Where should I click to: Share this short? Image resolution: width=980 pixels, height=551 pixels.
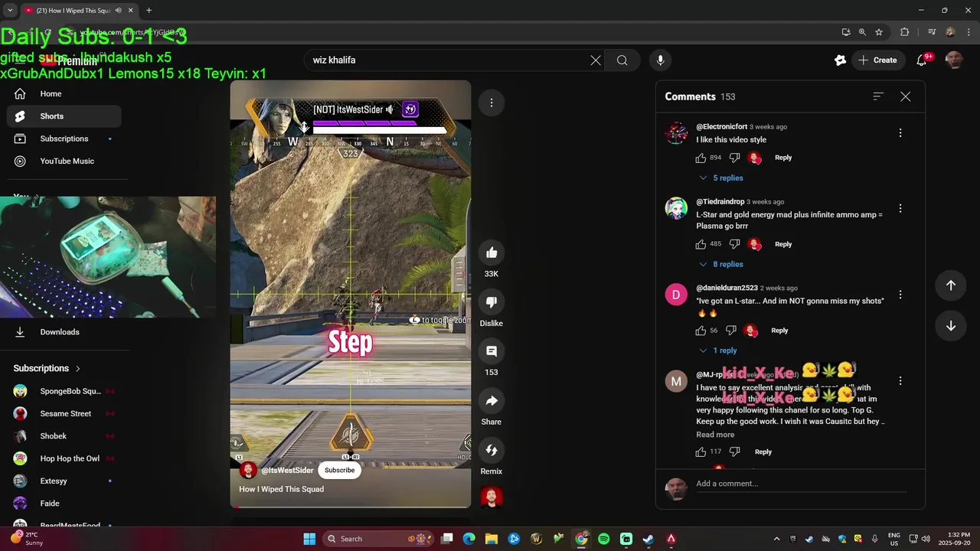[492, 400]
